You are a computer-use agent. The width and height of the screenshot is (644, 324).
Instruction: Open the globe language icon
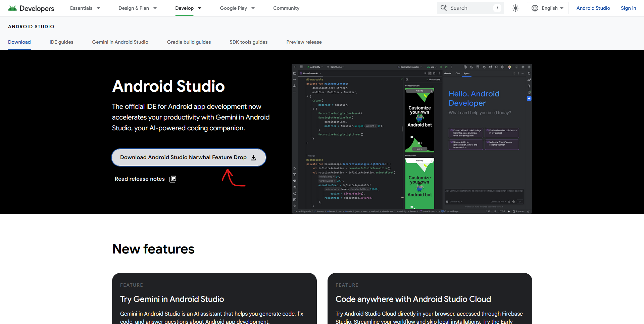535,8
